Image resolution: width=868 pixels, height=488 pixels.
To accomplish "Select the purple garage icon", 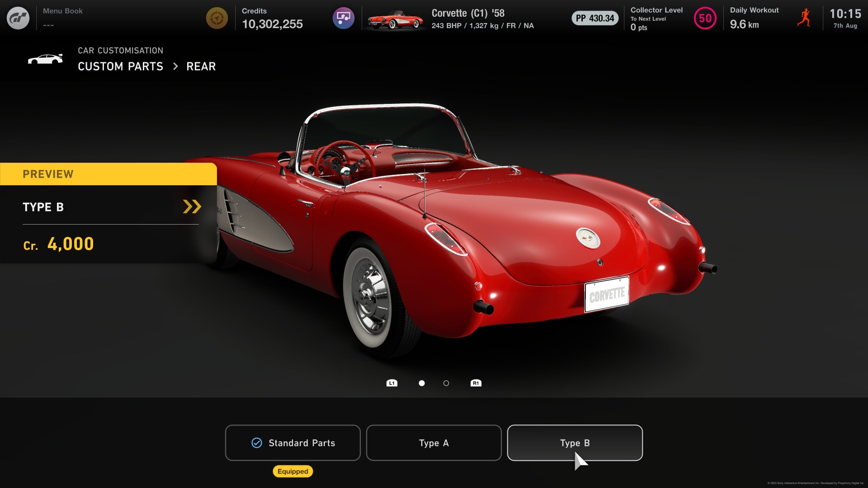I will click(x=344, y=18).
